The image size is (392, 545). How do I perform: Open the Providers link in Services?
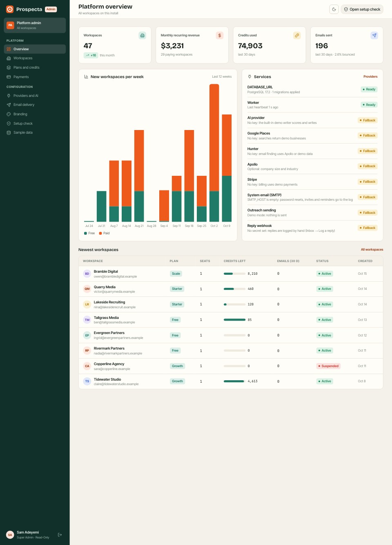[x=370, y=76]
